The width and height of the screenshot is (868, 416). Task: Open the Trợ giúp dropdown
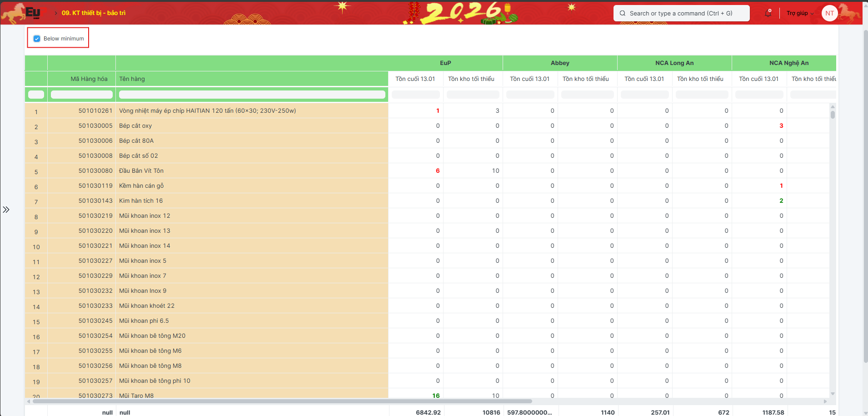click(x=800, y=13)
